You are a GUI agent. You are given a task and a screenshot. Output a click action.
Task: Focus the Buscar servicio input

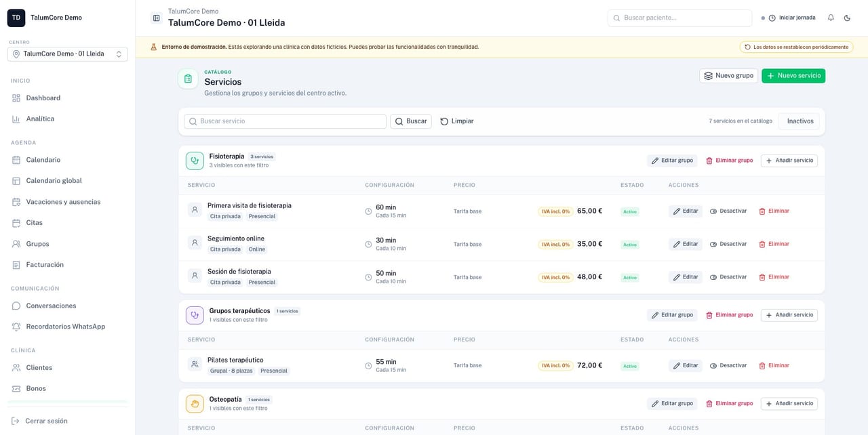[x=285, y=121]
